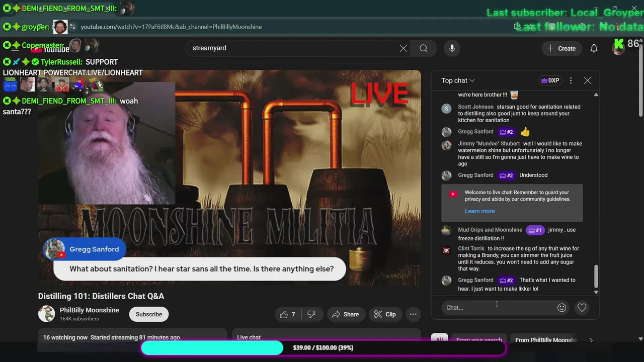Open the PhilBilly Moonshine channel avatar
This screenshot has height=362, width=644.
[47, 314]
